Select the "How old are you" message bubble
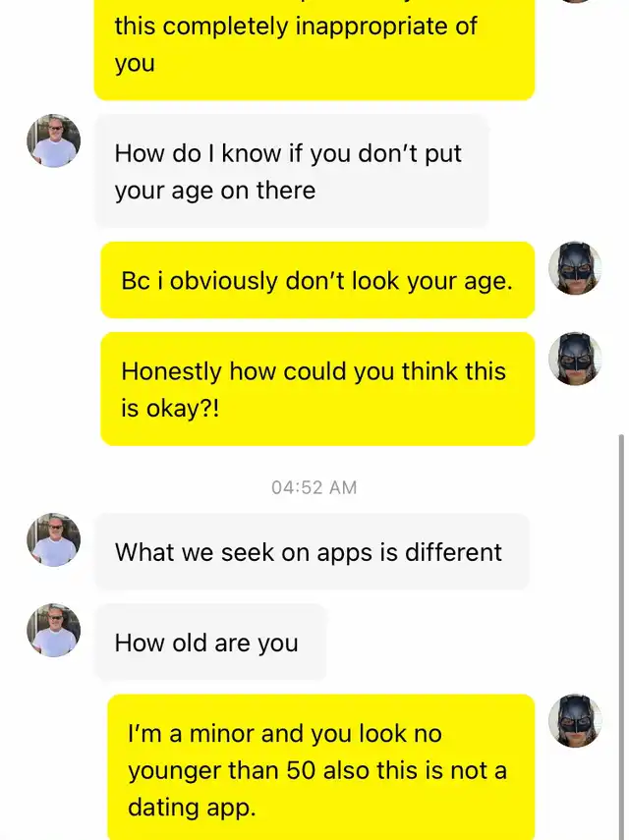629x840 pixels. coord(208,643)
